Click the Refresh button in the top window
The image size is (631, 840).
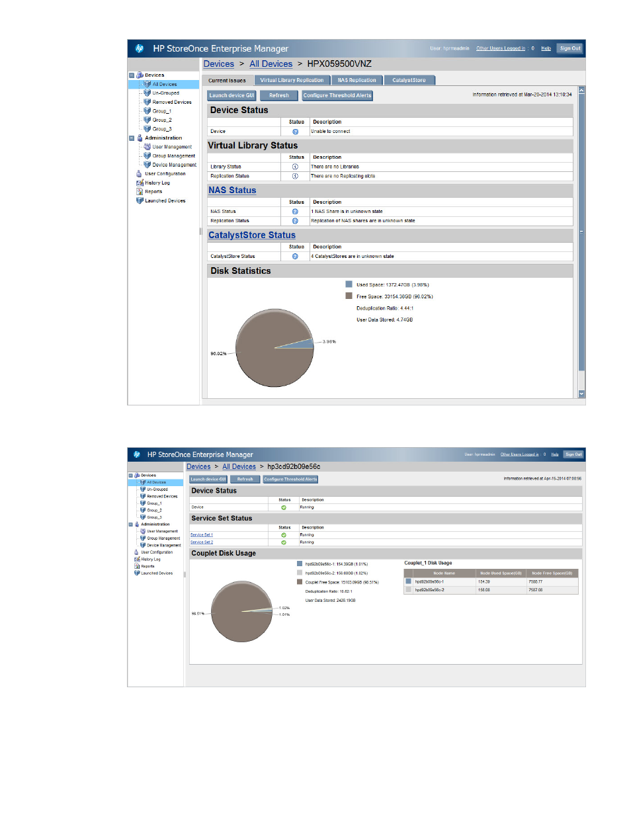pyautogui.click(x=279, y=95)
